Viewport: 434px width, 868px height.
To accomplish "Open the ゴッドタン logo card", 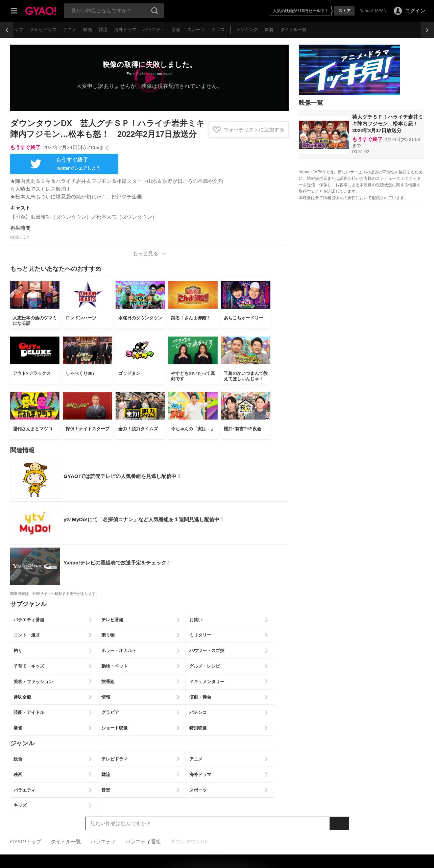I will (x=140, y=350).
